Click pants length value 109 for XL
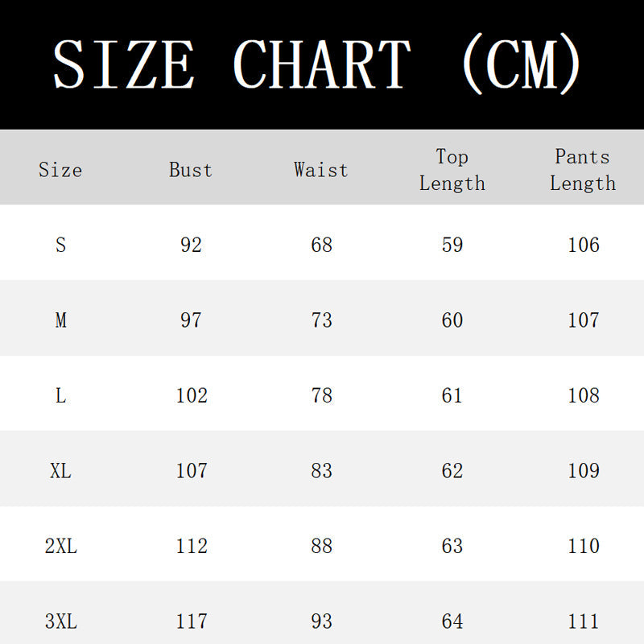The height and width of the screenshot is (644, 644). (584, 471)
